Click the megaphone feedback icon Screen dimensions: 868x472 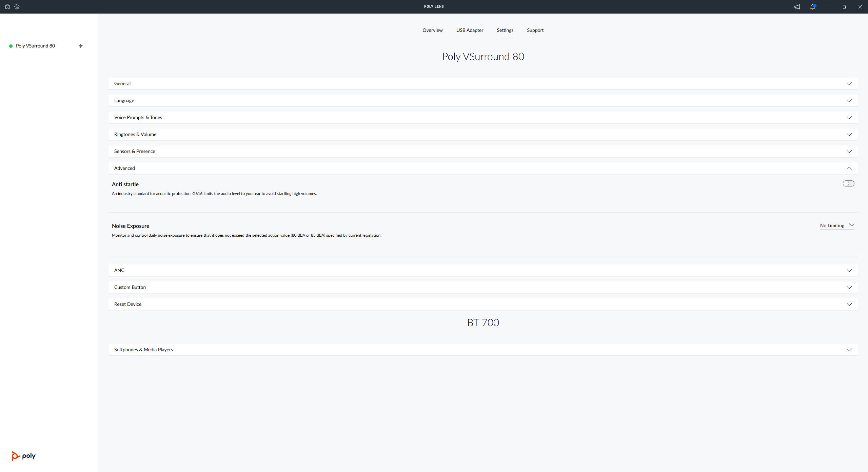pyautogui.click(x=797, y=7)
